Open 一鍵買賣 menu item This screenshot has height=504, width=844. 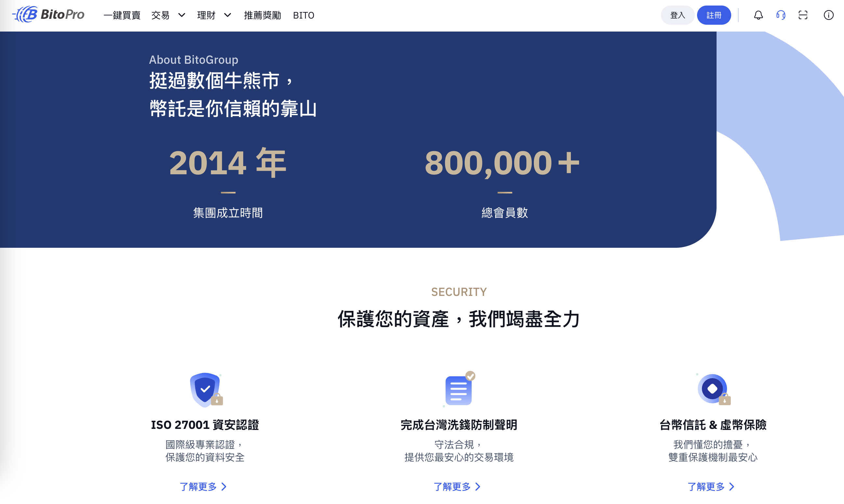click(122, 15)
